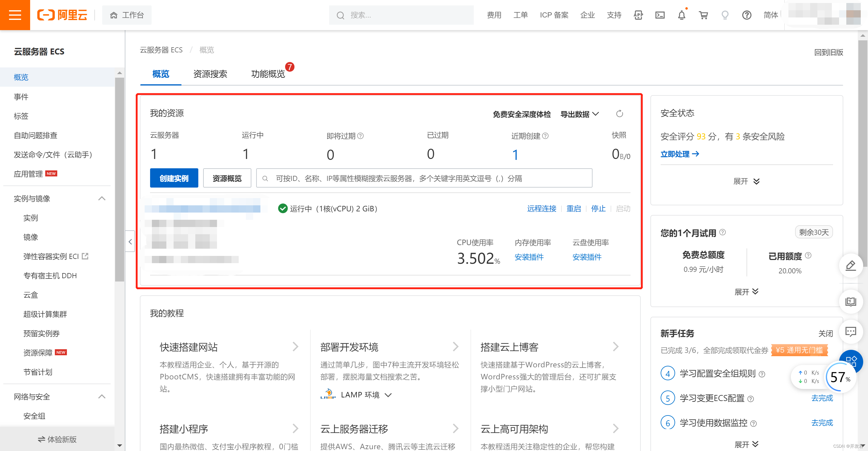Screen dimensions: 868x451
Task: Click help icon next to 近期创建
Action: 545,136
